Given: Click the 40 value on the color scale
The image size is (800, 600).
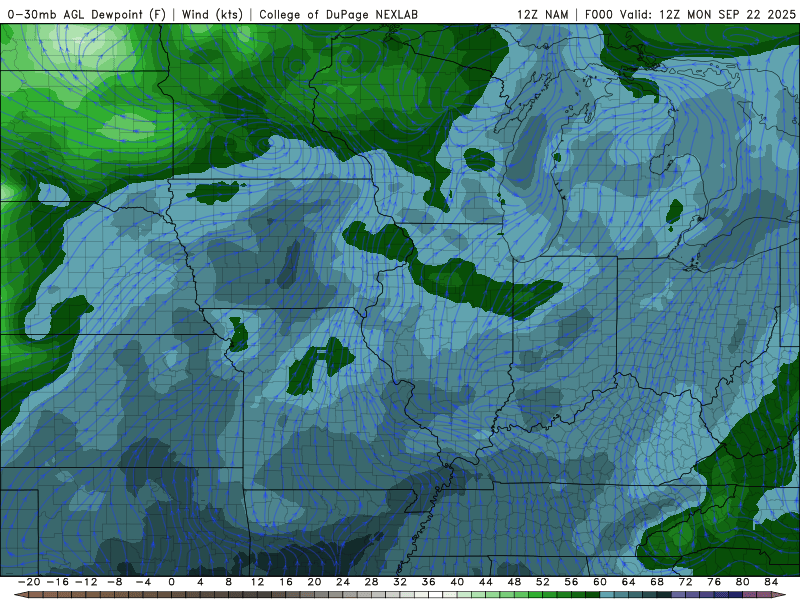Looking at the screenshot, I should 457,582.
